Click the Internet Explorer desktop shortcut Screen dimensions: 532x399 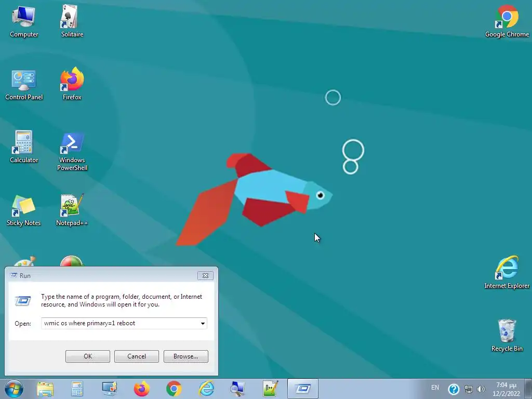coord(507,272)
